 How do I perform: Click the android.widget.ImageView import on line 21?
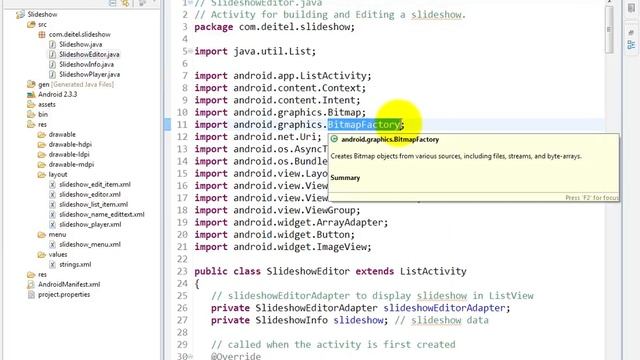(283, 247)
